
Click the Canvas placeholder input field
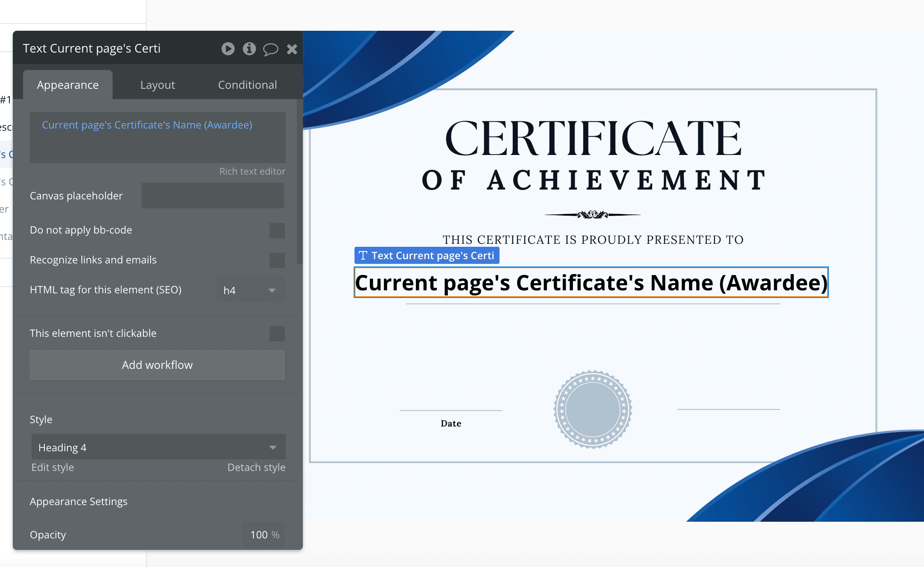pos(212,196)
